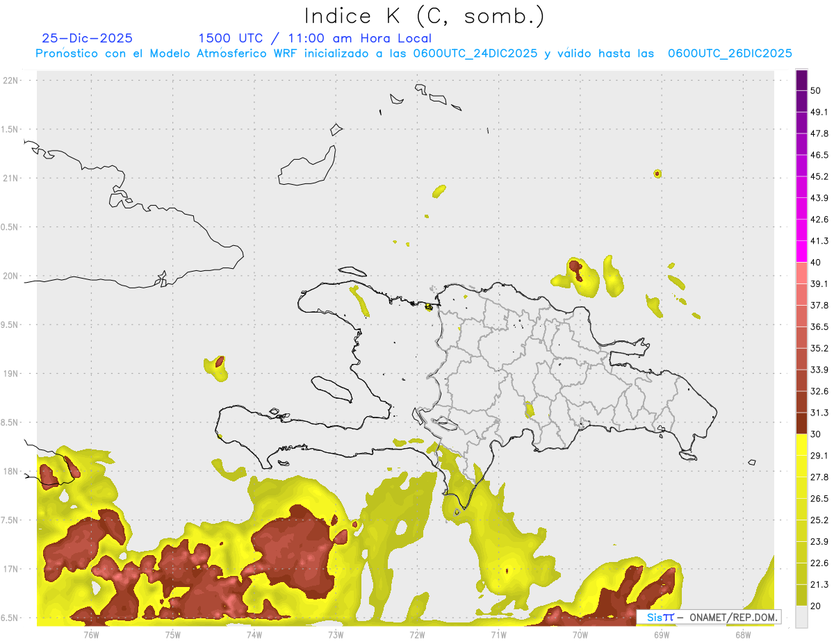Click the "43.9" color scale value
The height and width of the screenshot is (644, 834).
tap(820, 199)
